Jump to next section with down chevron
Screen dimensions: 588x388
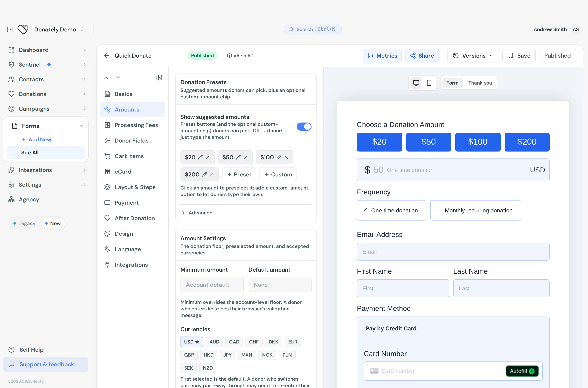click(x=118, y=78)
